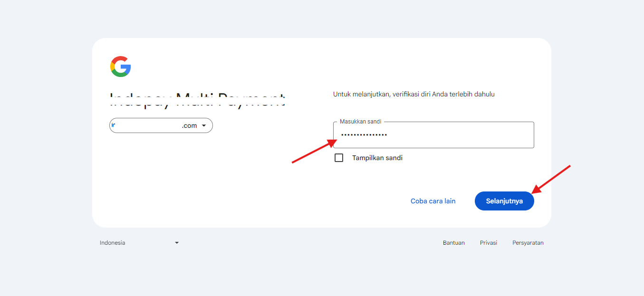Click the Indepay Multi Payment heading
Screen dimensions: 644x296
pyautogui.click(x=197, y=98)
